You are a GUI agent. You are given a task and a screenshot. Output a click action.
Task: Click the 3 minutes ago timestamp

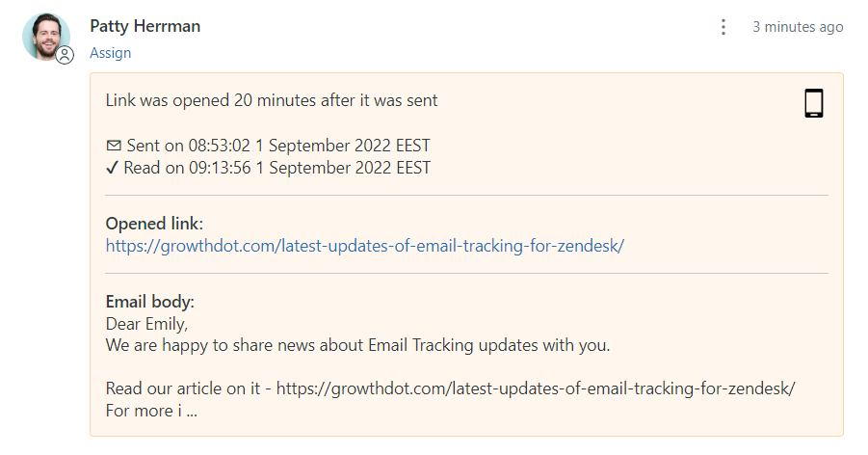click(798, 27)
